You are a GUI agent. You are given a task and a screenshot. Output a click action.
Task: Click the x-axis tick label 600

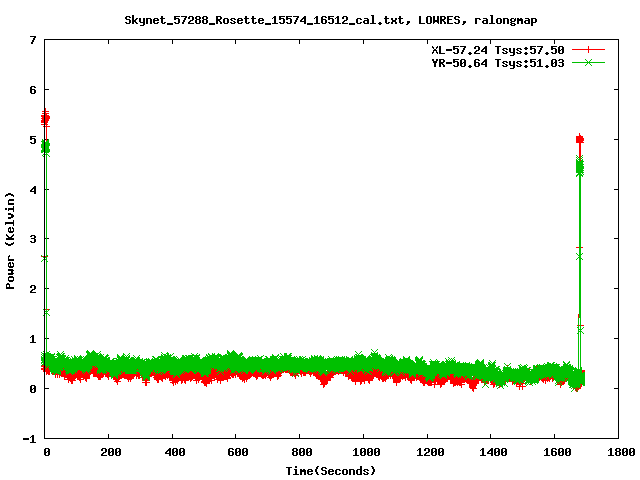pyautogui.click(x=238, y=452)
